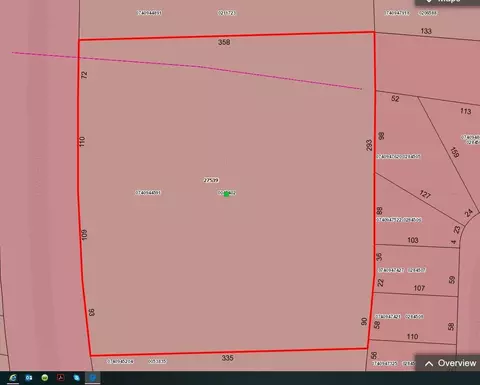Click the green marker at parcel center
This screenshot has width=480, height=385.
226,194
